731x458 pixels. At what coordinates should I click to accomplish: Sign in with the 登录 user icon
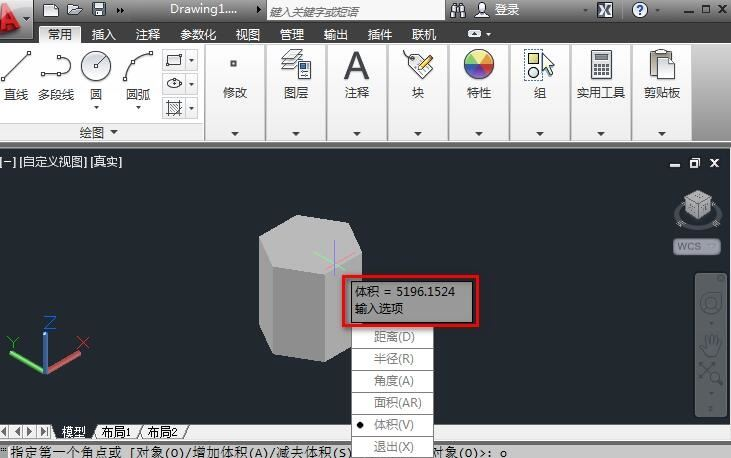click(x=497, y=10)
